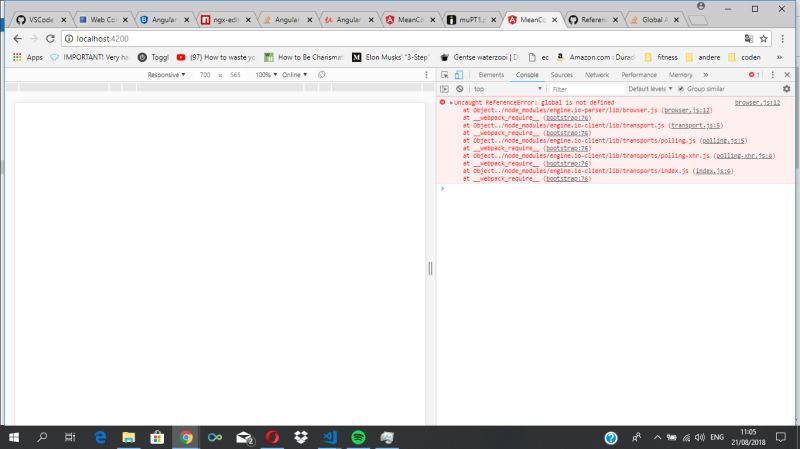Open the top execution context dropdown
This screenshot has height=449, width=800.
(507, 89)
